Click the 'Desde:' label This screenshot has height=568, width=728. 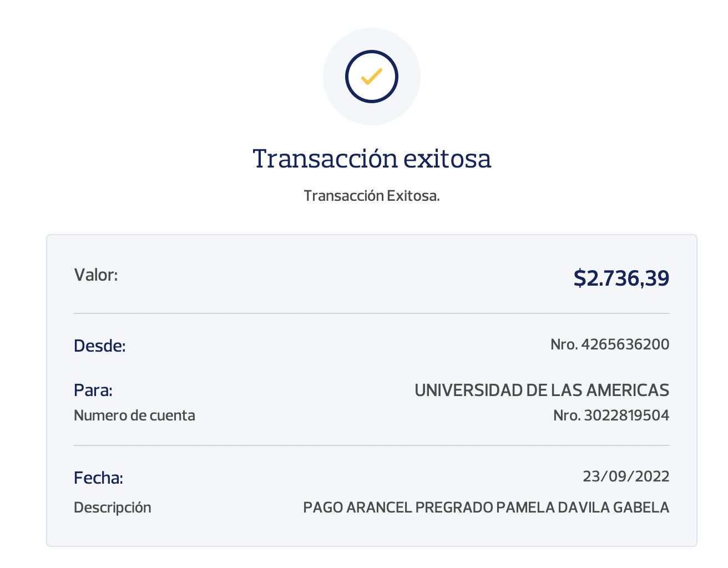pyautogui.click(x=100, y=346)
